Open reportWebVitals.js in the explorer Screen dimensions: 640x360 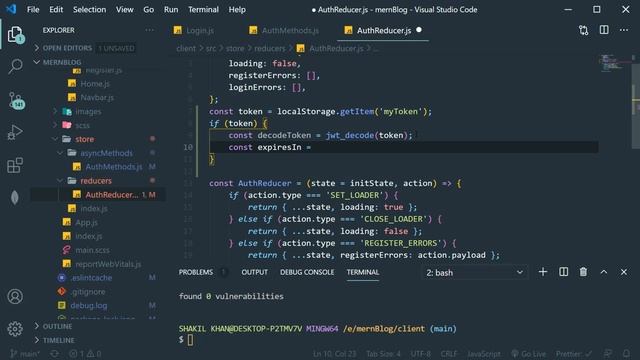point(108,264)
